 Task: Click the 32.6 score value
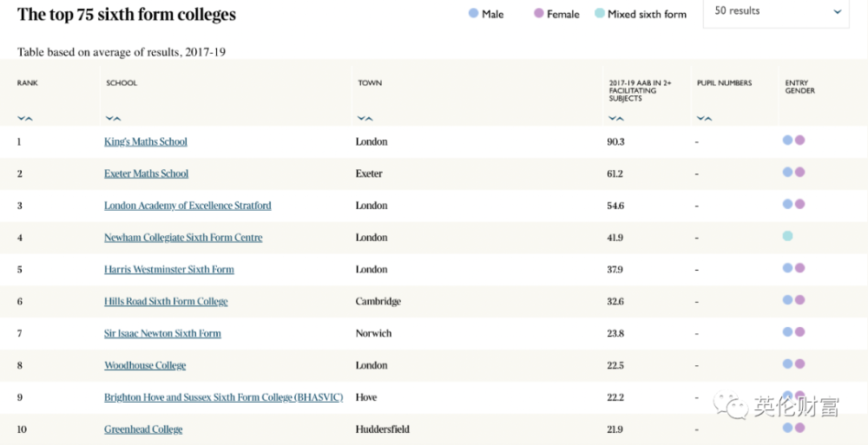(616, 302)
